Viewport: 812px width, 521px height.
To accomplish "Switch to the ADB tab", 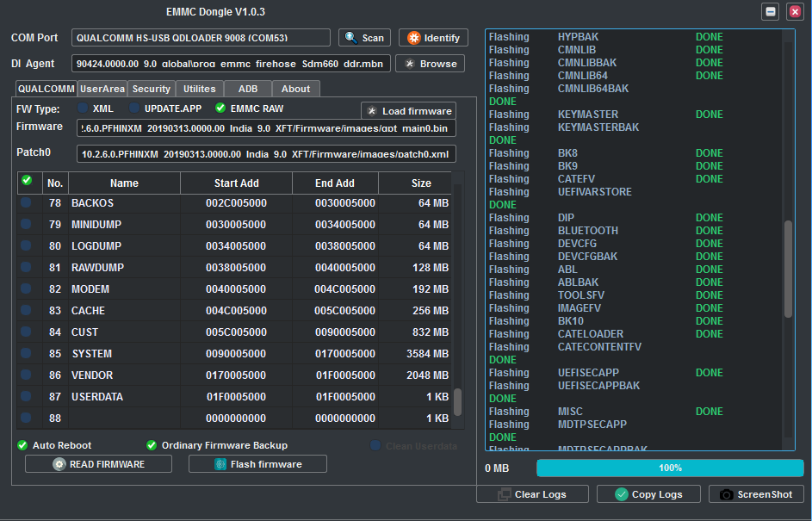I will coord(248,89).
